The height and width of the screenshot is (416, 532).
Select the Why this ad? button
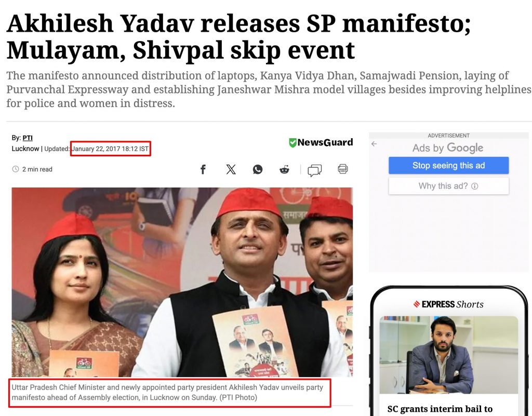448,186
